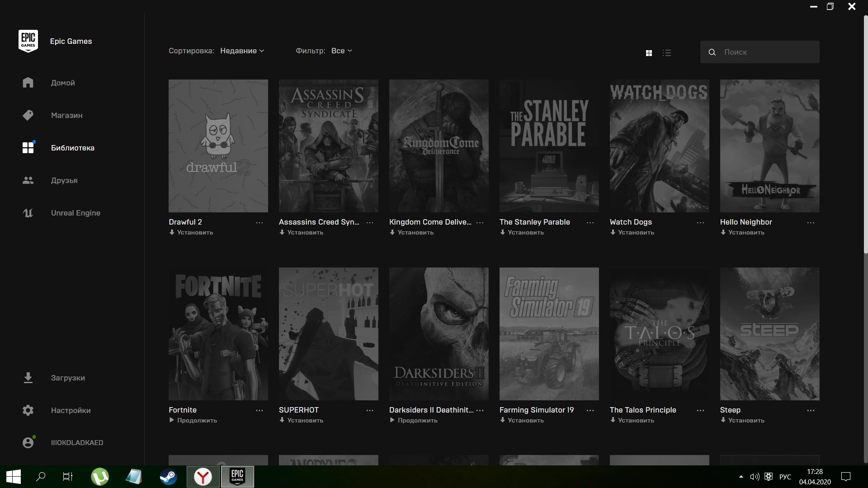This screenshot has width=868, height=488.
Task: Open The Talos Principle three-dots menu
Action: pos(701,411)
